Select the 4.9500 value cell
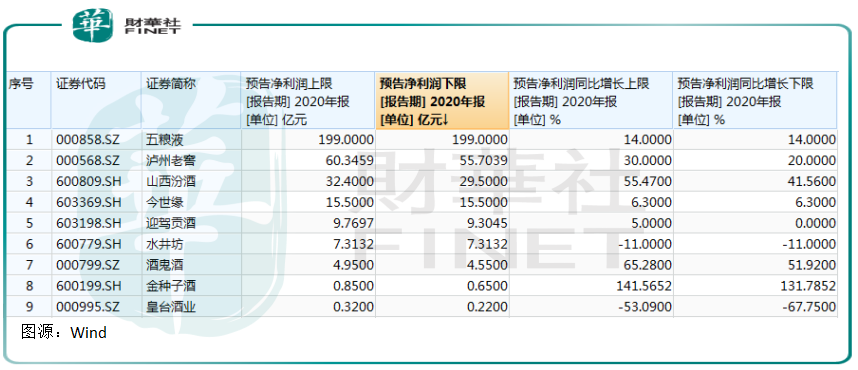Screen dimensions: 858x370 [308, 266]
